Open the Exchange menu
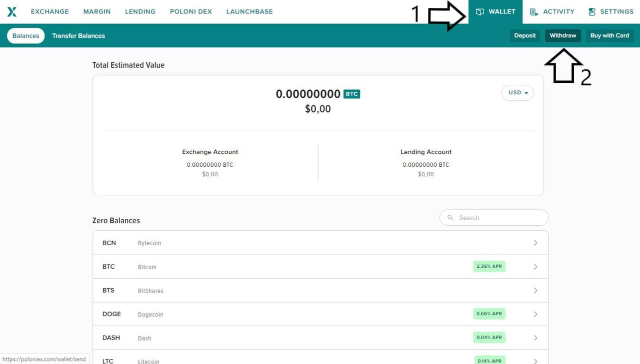The width and height of the screenshot is (640, 364). [49, 11]
